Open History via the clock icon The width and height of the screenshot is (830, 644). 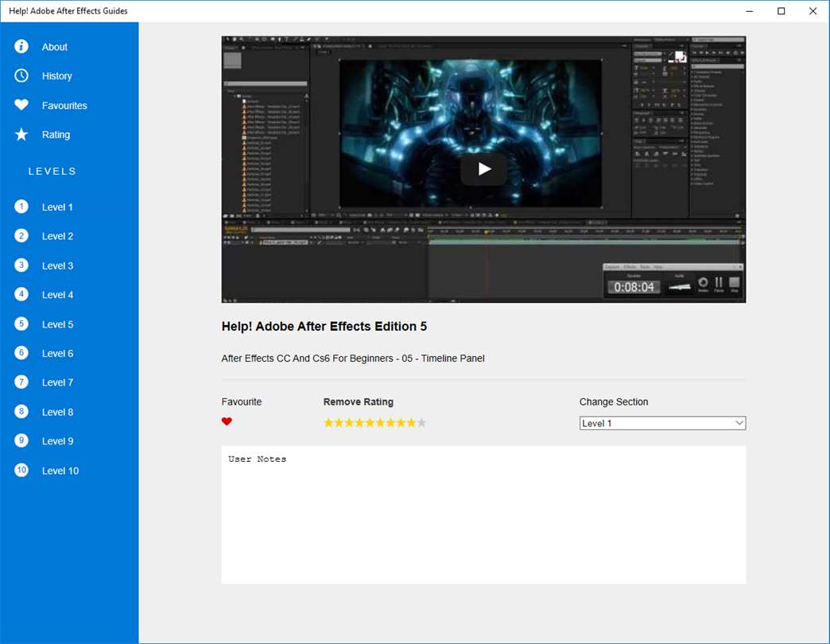pyautogui.click(x=21, y=76)
